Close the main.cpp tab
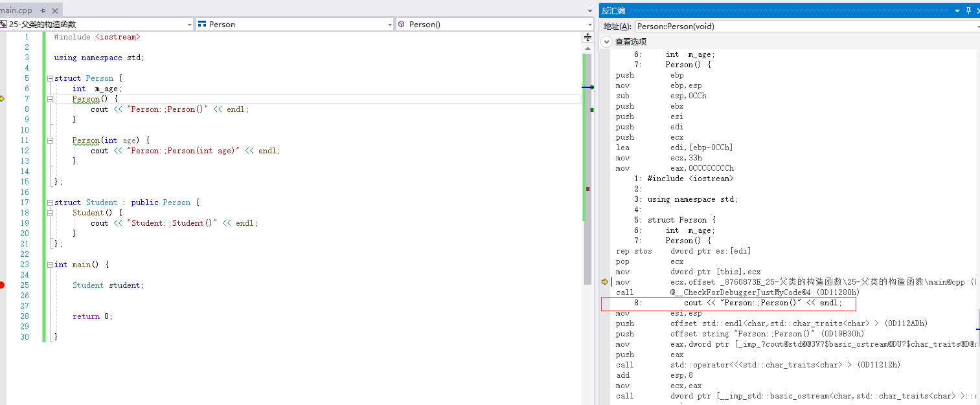This screenshot has height=405, width=980. point(54,10)
